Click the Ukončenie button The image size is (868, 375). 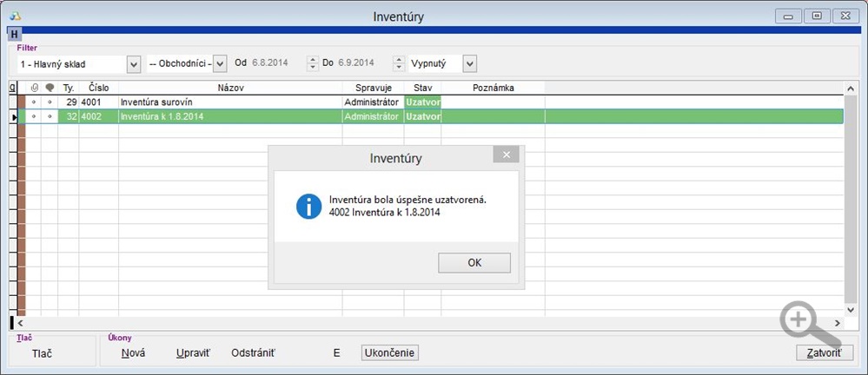coord(390,352)
